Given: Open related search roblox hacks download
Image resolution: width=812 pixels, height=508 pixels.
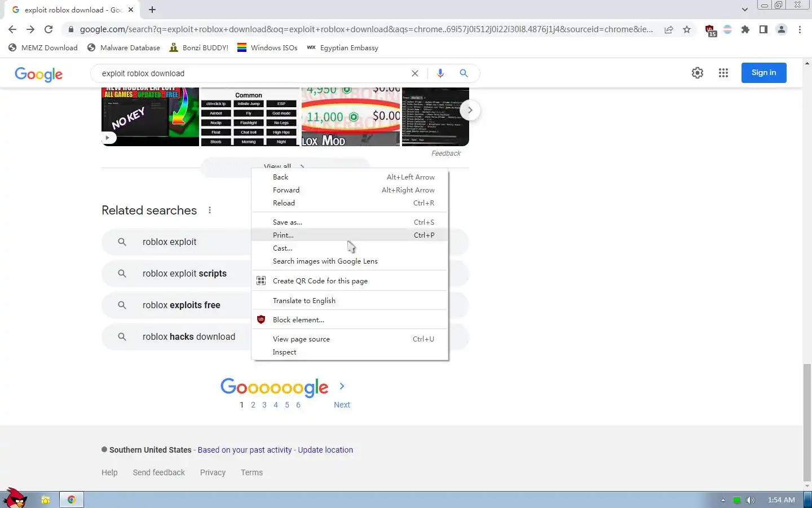Looking at the screenshot, I should click(176, 337).
